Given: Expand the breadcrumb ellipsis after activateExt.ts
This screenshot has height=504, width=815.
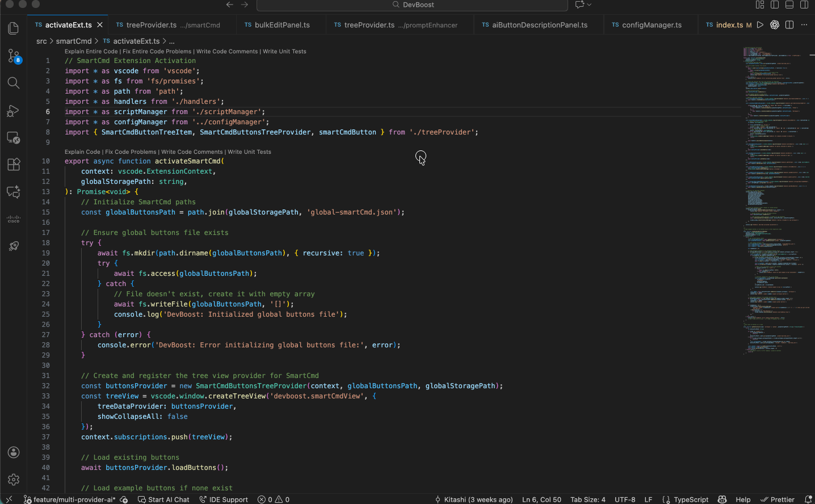Looking at the screenshot, I should click(172, 41).
